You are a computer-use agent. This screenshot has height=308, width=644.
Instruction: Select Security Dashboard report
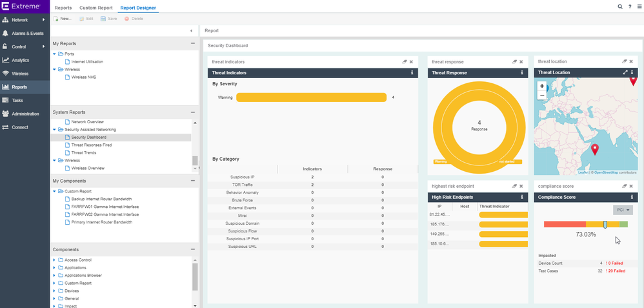(88, 138)
